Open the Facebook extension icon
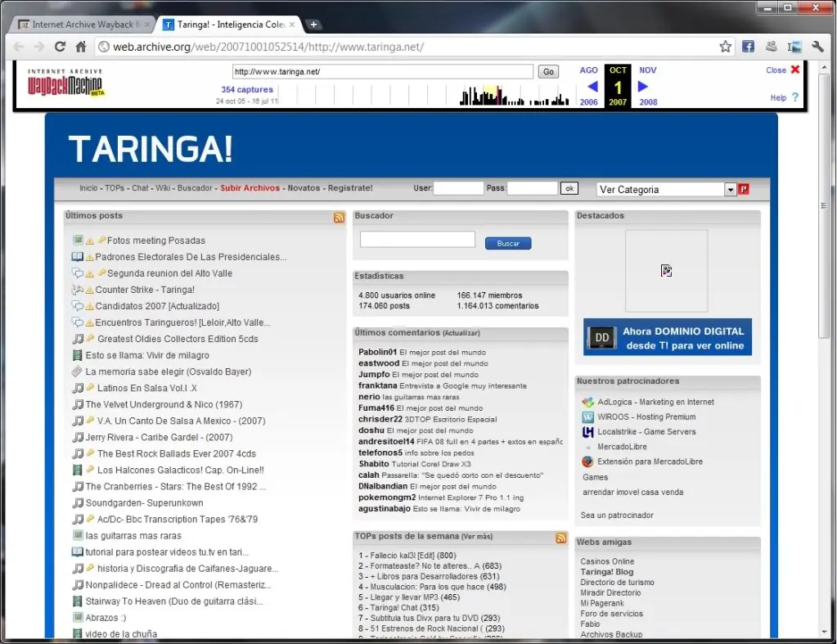Image resolution: width=837 pixels, height=644 pixels. point(749,47)
